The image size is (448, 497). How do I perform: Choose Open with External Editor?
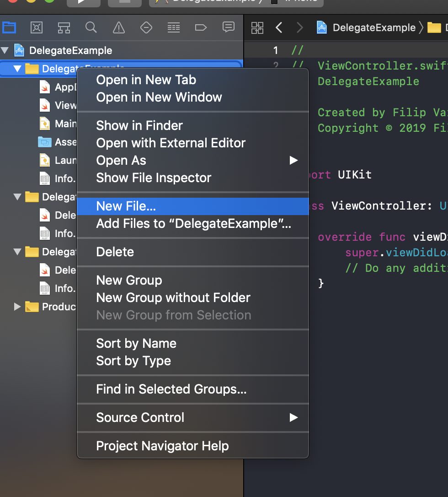(193, 143)
